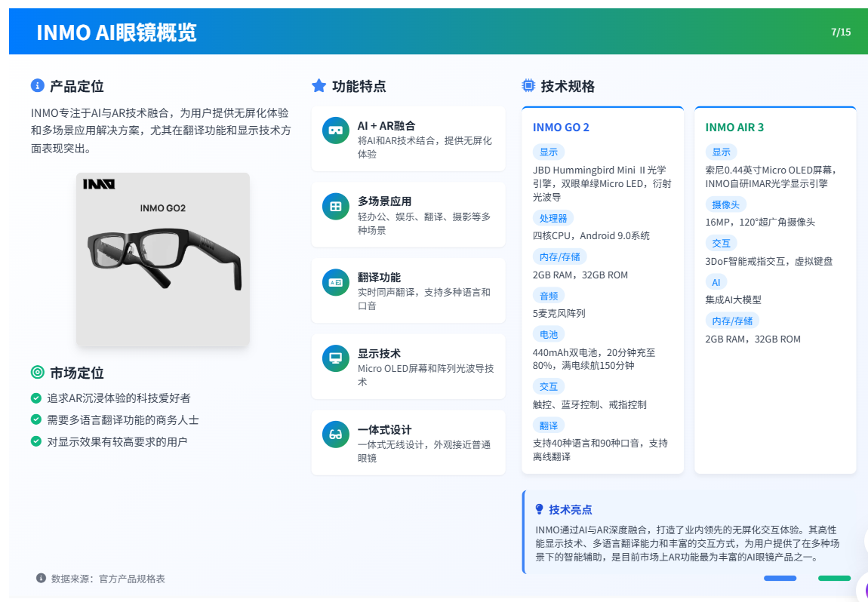Viewport: 868px width, 602px height.
Task: Click the 技术亮点 heading
Action: point(570,510)
